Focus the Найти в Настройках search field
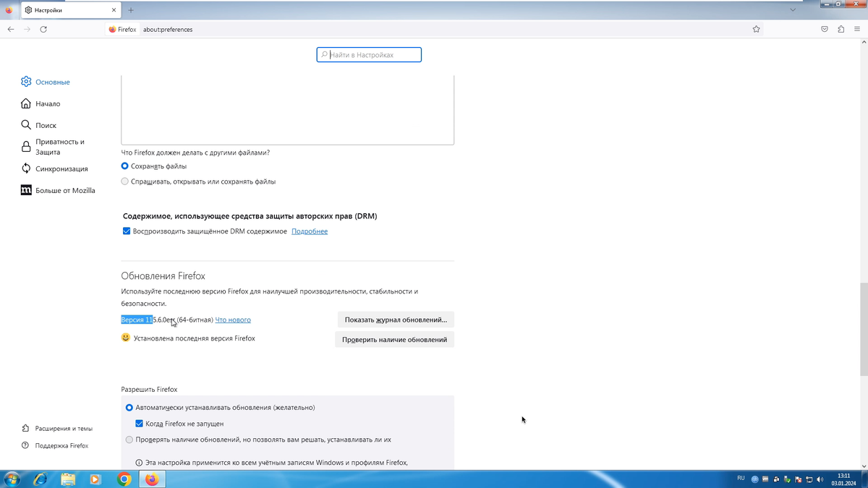This screenshot has width=868, height=488. 369,55
